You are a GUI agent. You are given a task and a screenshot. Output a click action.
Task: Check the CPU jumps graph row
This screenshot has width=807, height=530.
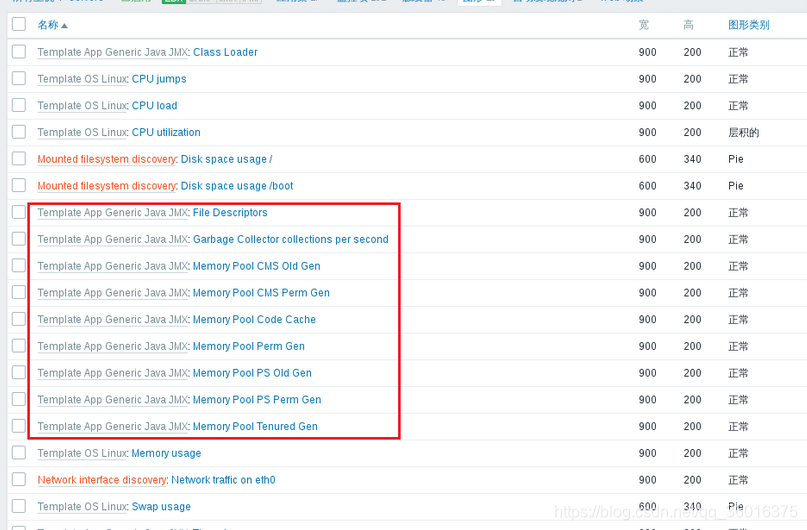(19, 78)
